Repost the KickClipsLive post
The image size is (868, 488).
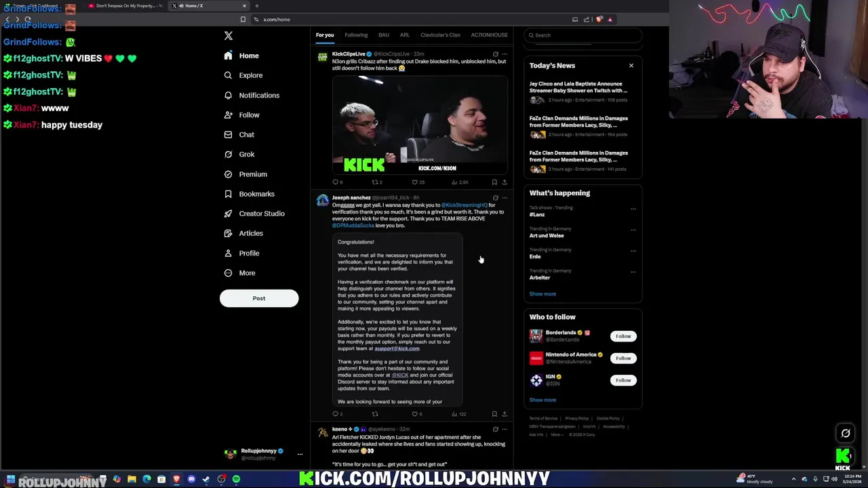377,182
